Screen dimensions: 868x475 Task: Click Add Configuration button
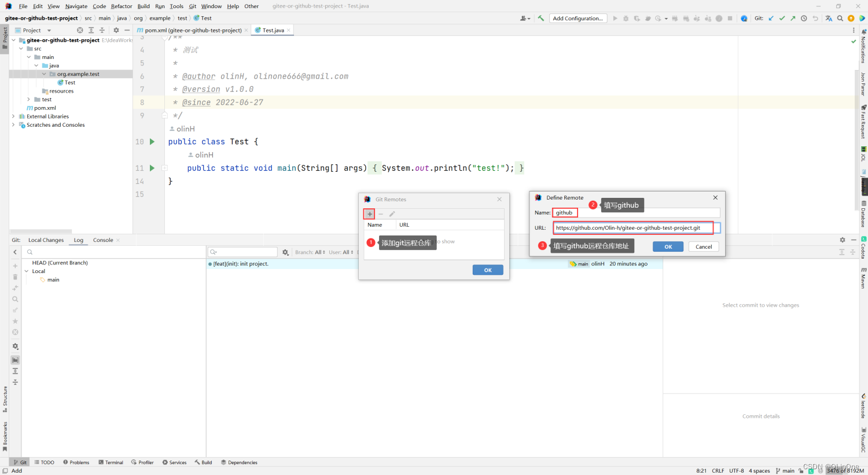tap(578, 19)
